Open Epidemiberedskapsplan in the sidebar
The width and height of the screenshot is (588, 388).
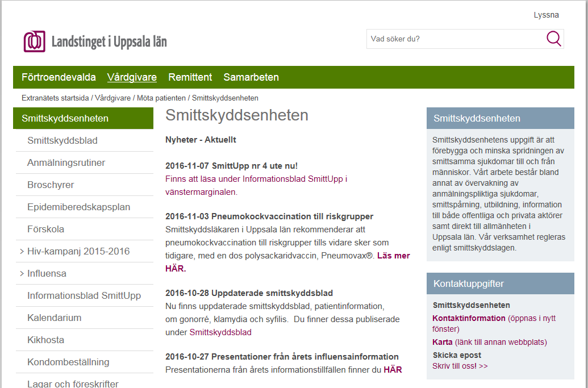(79, 207)
